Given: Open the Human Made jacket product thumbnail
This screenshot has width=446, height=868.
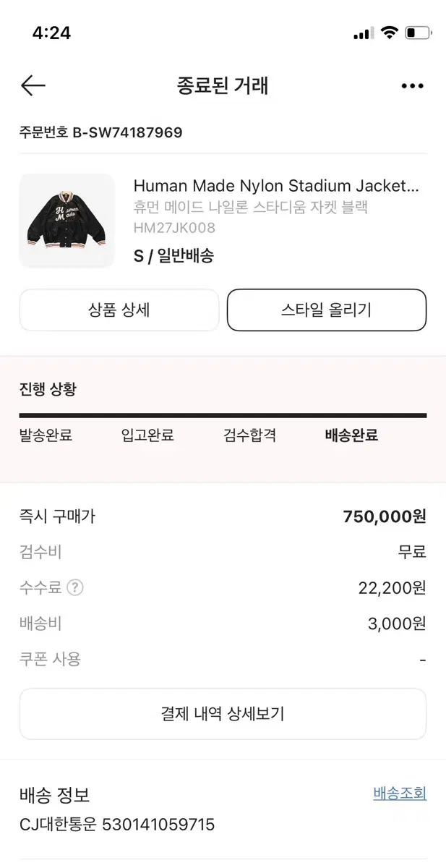Looking at the screenshot, I should coord(67,219).
